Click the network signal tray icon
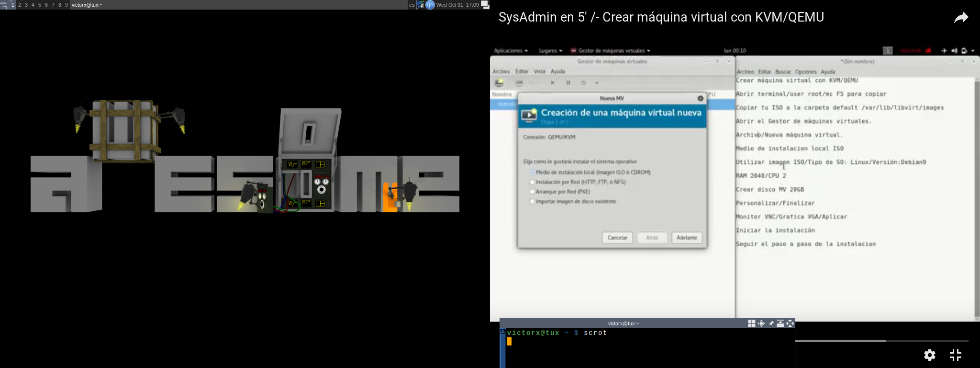The height and width of the screenshot is (368, 980). click(x=421, y=5)
